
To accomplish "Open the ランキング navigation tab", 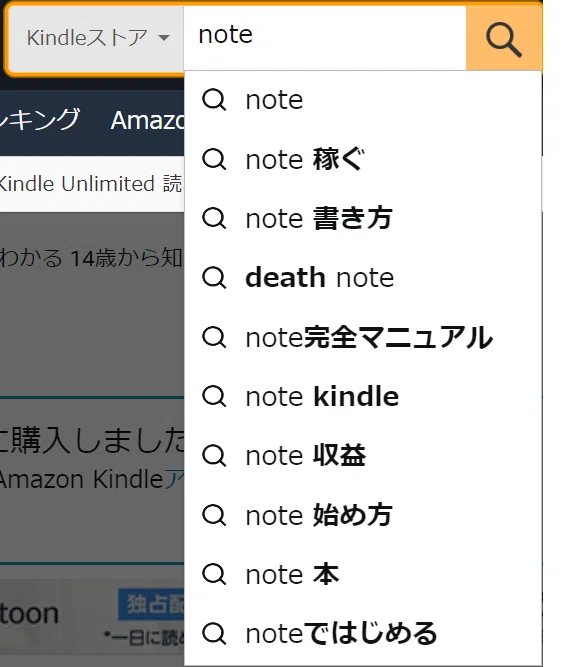I will (40, 120).
